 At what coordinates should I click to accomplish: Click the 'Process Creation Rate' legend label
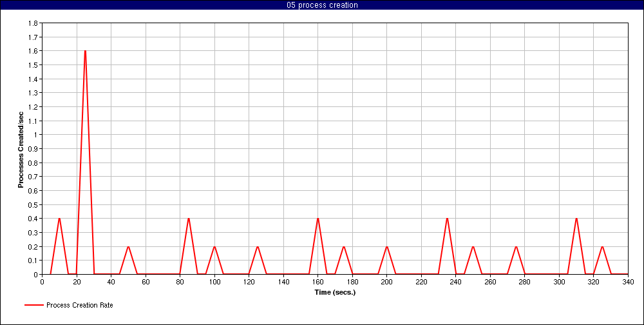click(x=80, y=305)
